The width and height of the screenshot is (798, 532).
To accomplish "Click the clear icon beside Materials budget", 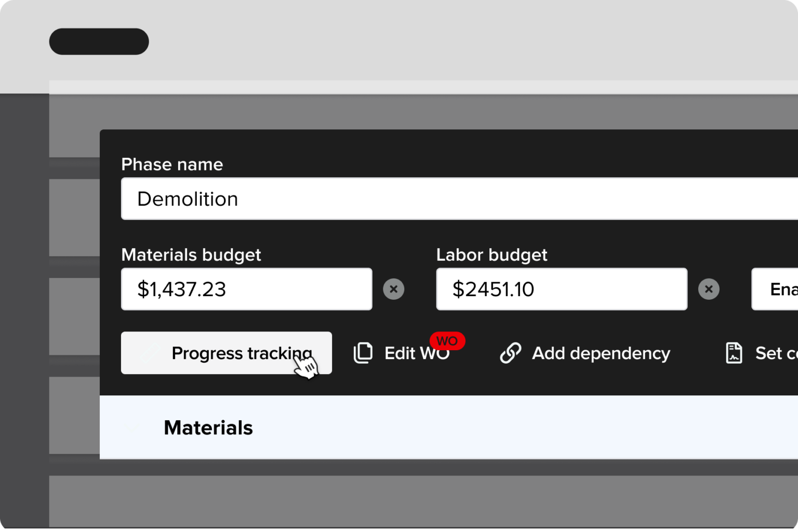I will click(x=394, y=289).
